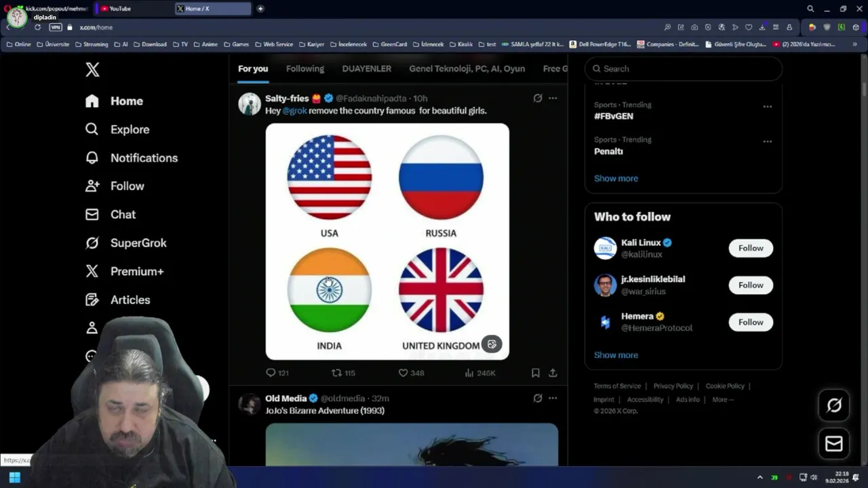The height and width of the screenshot is (488, 868).
Task: Switch to the Following tab
Action: 305,68
